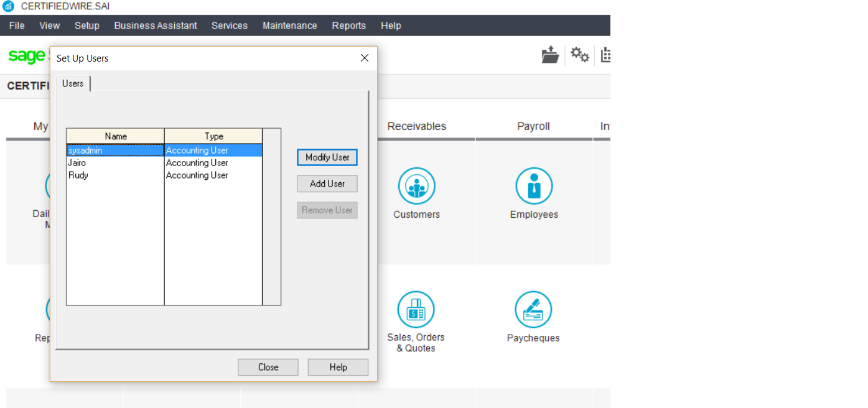Image resolution: width=868 pixels, height=408 pixels.
Task: Open the Employees icon under Payroll
Action: pyautogui.click(x=534, y=186)
